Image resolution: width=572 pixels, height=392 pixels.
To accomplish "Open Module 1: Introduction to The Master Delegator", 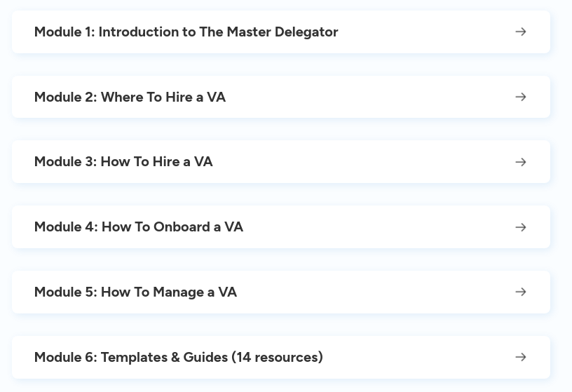I will click(186, 32).
